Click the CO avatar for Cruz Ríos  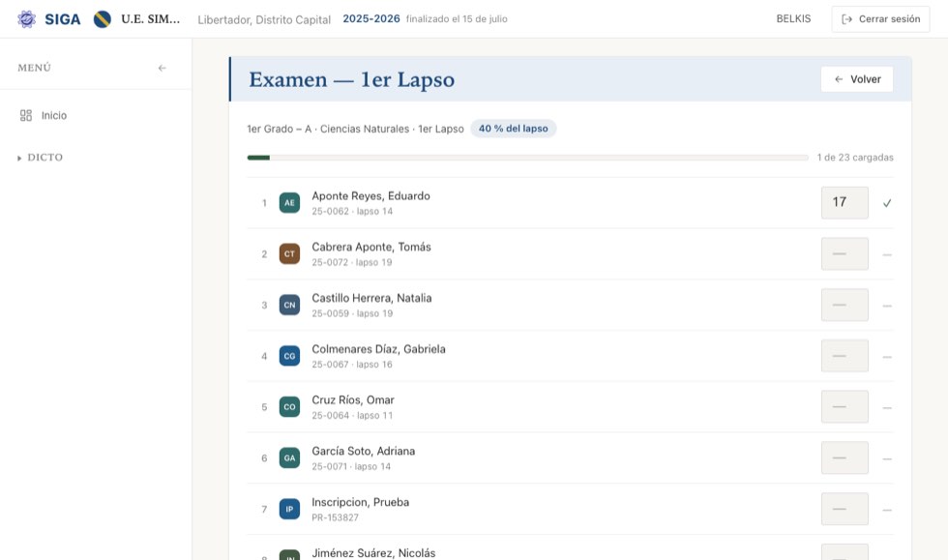click(289, 407)
